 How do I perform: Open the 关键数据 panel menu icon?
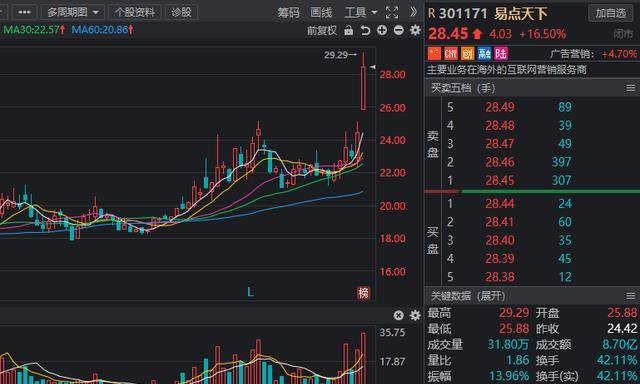pyautogui.click(x=631, y=296)
